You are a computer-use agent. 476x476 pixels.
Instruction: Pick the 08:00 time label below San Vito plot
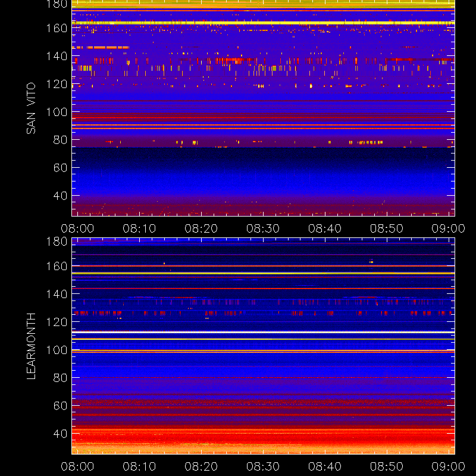[77, 228]
